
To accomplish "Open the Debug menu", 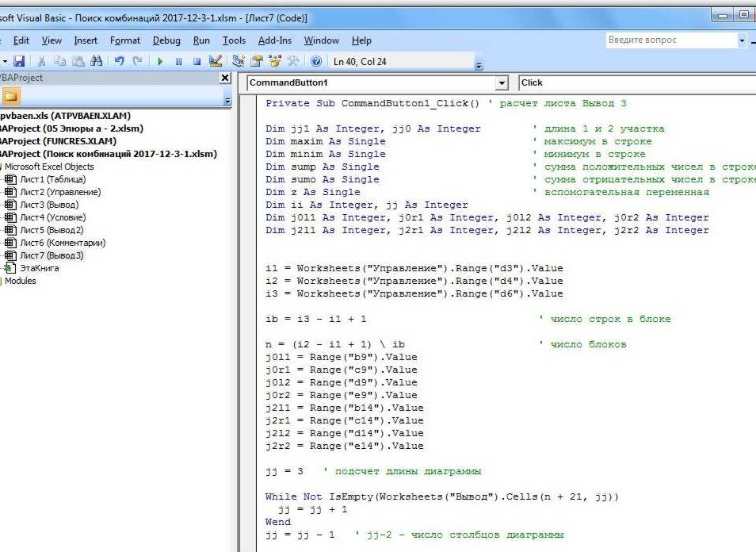I will (166, 40).
